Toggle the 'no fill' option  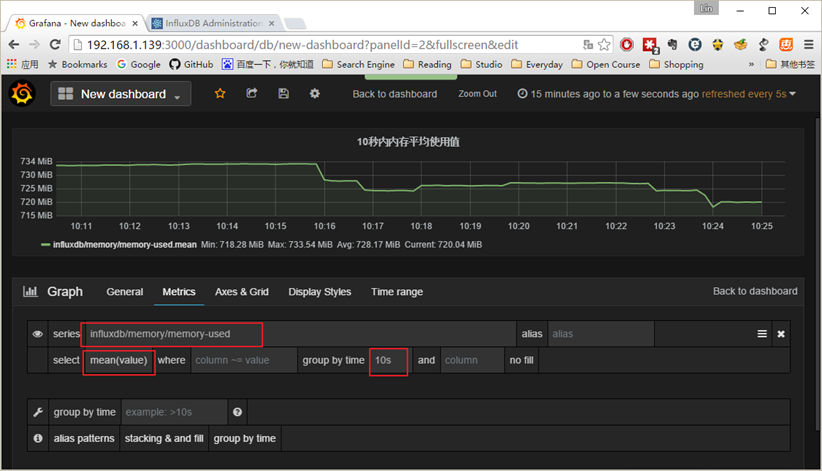click(x=521, y=360)
